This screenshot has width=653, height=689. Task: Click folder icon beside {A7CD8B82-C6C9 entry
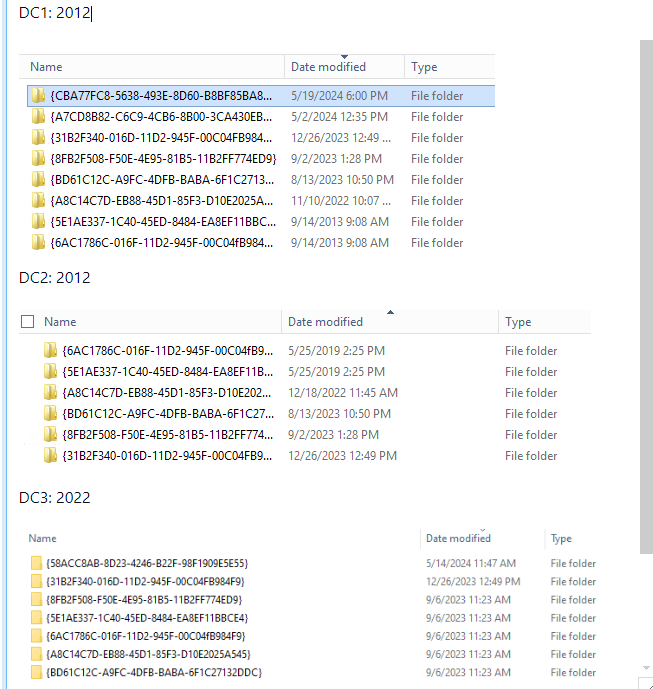pos(38,116)
